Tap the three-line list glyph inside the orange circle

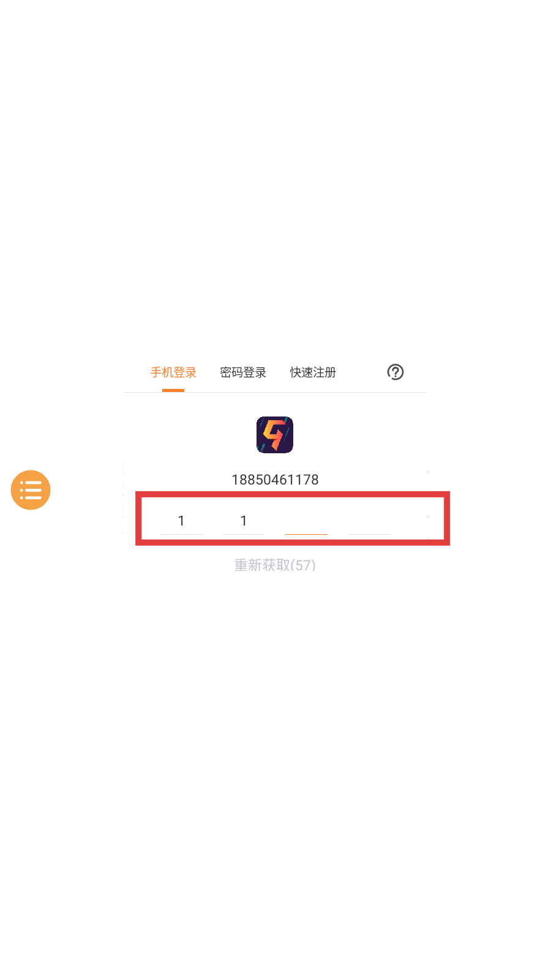tap(31, 490)
